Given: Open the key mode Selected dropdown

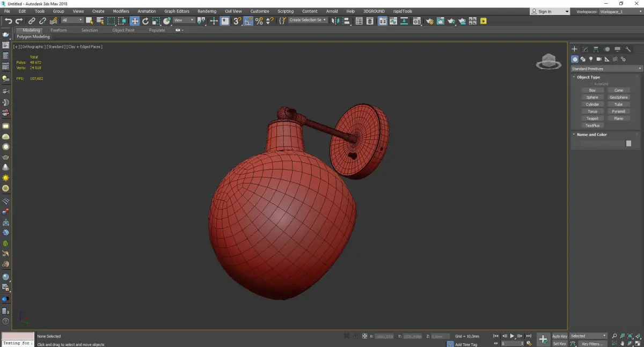Looking at the screenshot, I should click(588, 336).
